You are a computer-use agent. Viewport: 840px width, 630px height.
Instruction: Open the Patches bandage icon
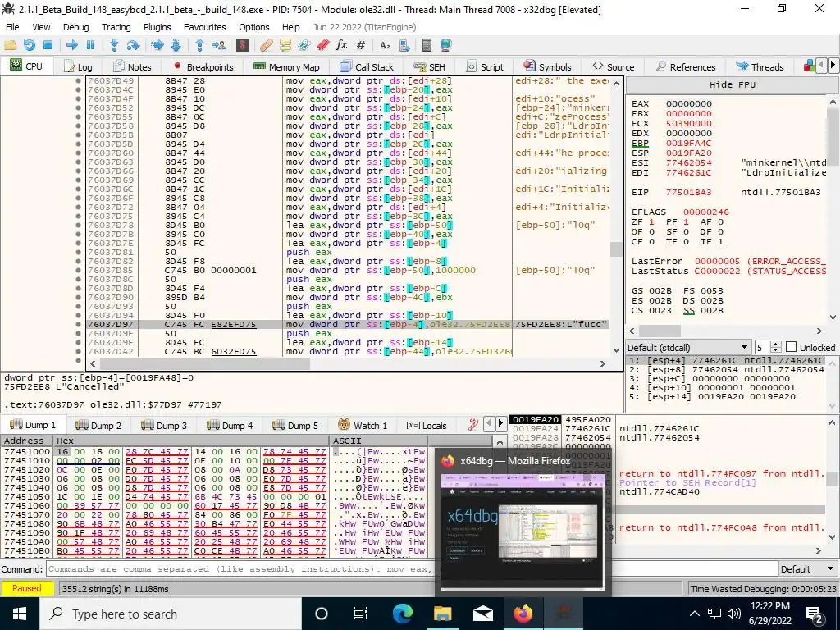[x=267, y=46]
